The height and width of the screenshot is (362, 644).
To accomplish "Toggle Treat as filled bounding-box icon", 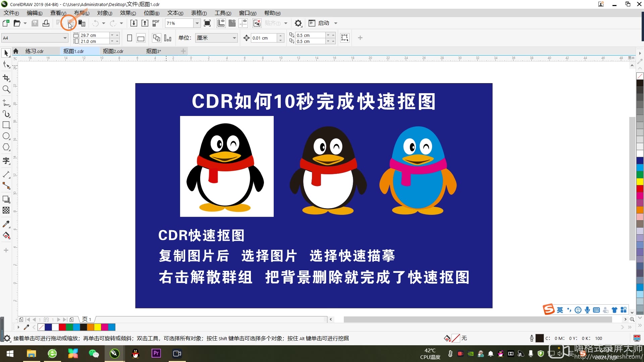I will coord(344,38).
